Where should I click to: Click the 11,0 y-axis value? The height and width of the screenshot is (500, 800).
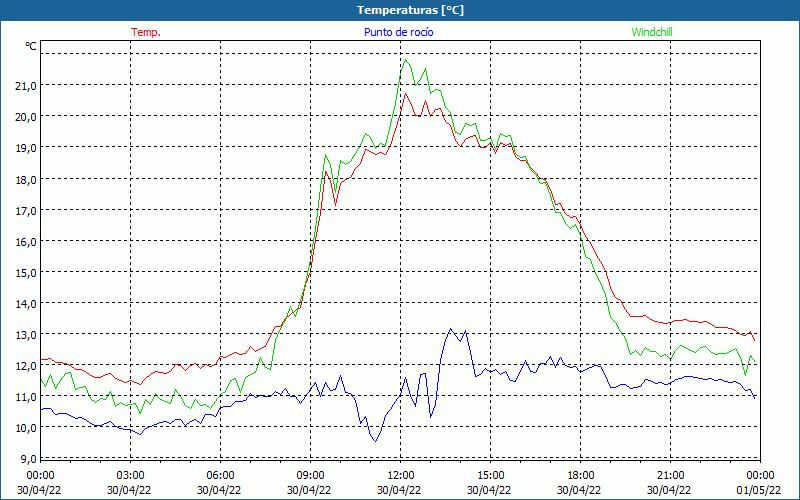pyautogui.click(x=26, y=397)
